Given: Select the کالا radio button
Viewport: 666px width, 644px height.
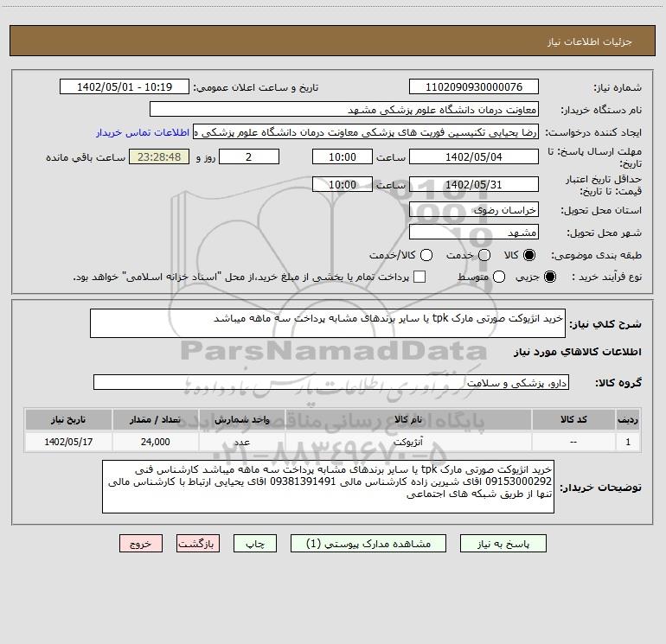Looking at the screenshot, I should click(x=529, y=255).
